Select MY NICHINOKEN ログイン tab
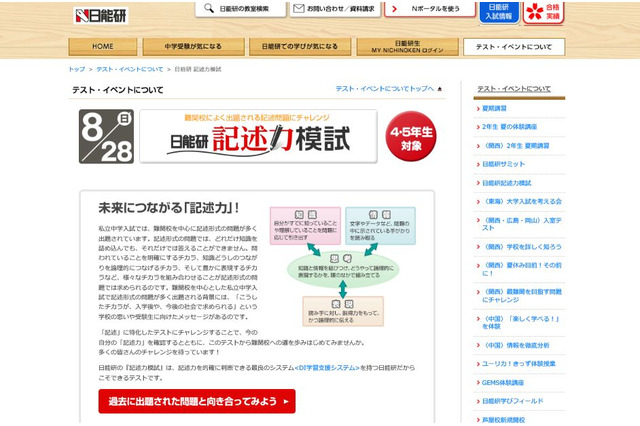Image resolution: width=640 pixels, height=426 pixels. coord(407,47)
